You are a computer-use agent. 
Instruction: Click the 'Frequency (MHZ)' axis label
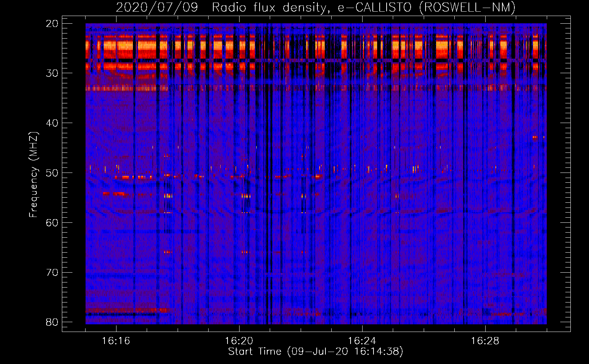pyautogui.click(x=33, y=175)
